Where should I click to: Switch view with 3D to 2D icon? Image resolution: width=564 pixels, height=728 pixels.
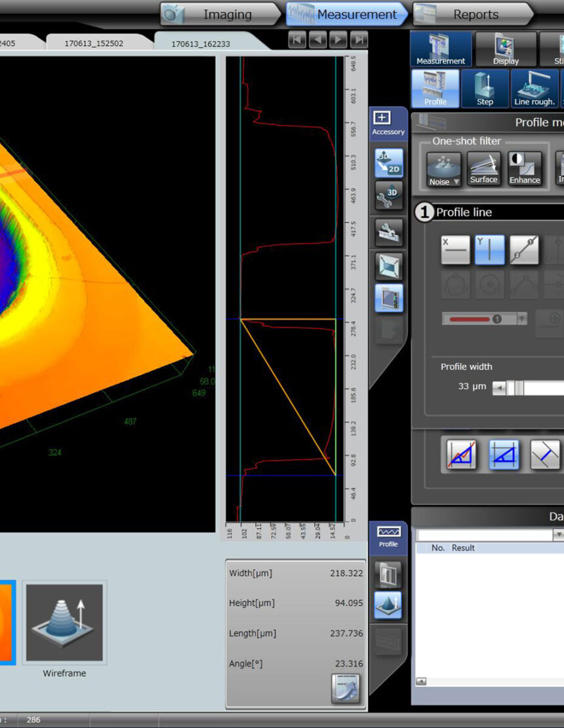[389, 163]
